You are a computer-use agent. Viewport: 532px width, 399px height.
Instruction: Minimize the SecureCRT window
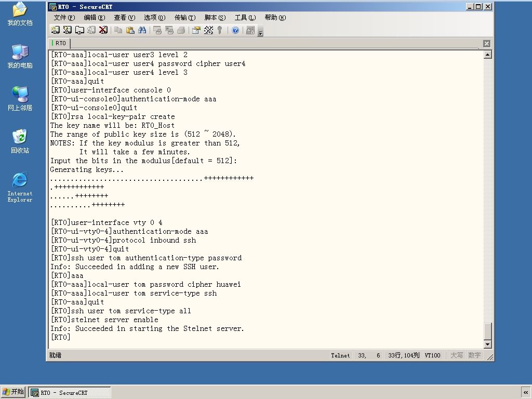[x=470, y=6]
